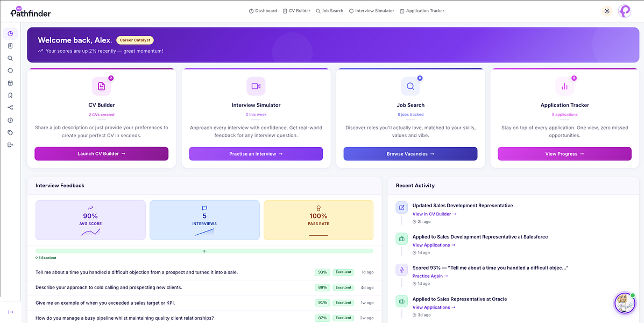Screen dimensions: 644x323
Task: Open the assistant avatar chat button
Action: pos(624,303)
